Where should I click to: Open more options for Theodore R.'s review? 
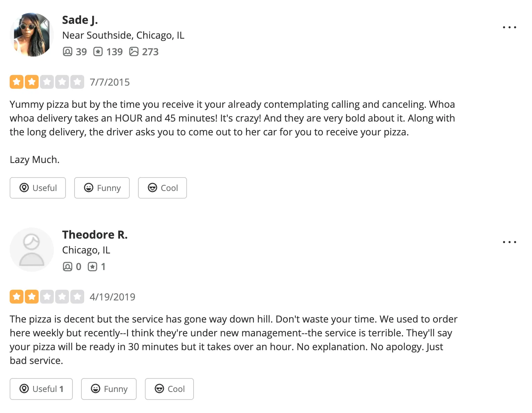coord(509,242)
